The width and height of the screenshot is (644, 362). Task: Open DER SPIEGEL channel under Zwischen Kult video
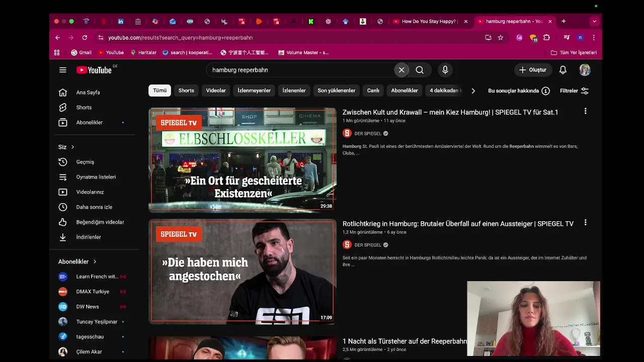tap(368, 134)
